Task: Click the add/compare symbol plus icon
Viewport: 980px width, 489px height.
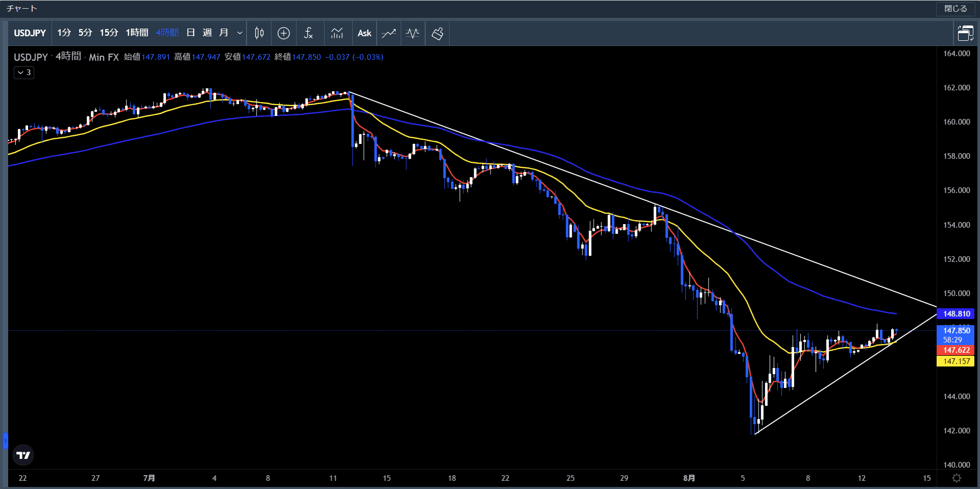Action: pyautogui.click(x=284, y=33)
